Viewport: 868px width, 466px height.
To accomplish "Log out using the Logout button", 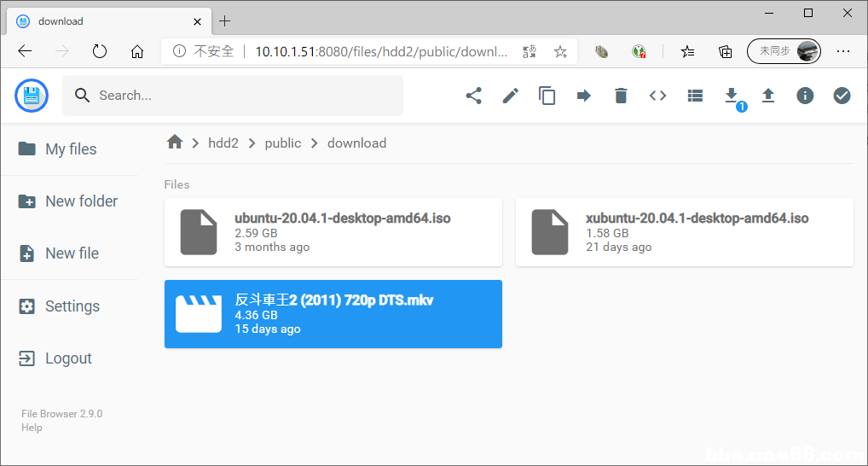I will tap(69, 358).
